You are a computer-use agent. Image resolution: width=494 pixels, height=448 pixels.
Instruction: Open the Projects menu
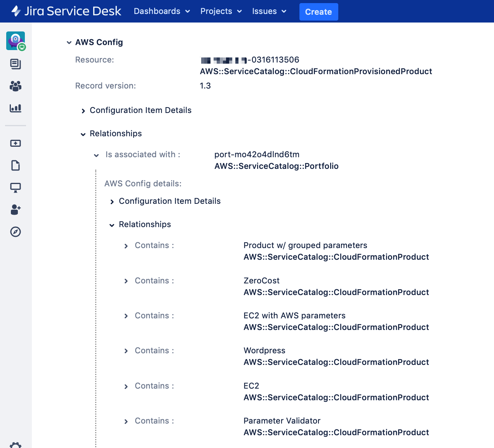(x=221, y=11)
